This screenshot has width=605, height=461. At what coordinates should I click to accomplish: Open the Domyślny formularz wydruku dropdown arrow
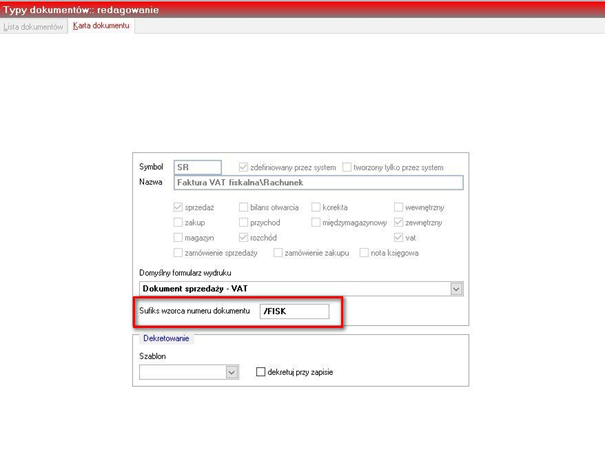point(456,289)
